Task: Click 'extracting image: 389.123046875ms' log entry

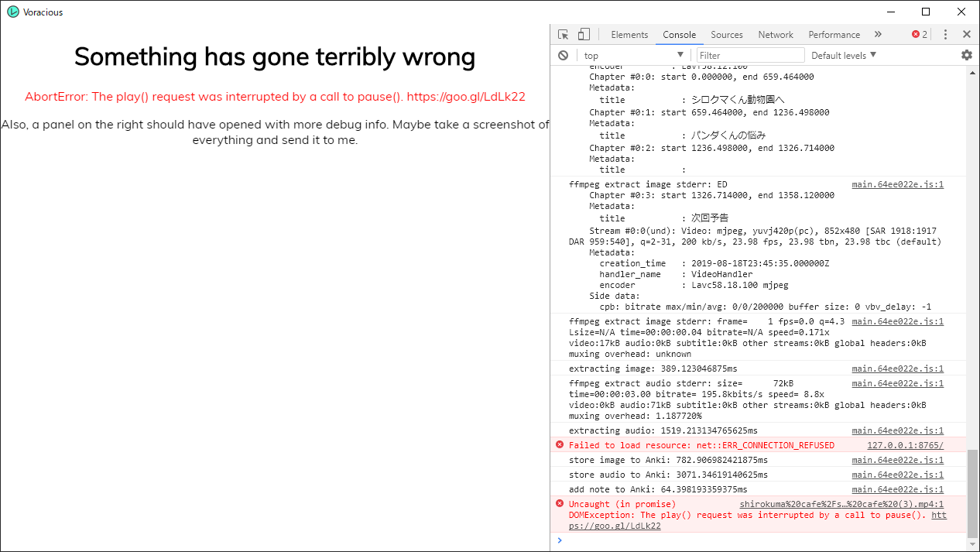Action: click(x=653, y=369)
